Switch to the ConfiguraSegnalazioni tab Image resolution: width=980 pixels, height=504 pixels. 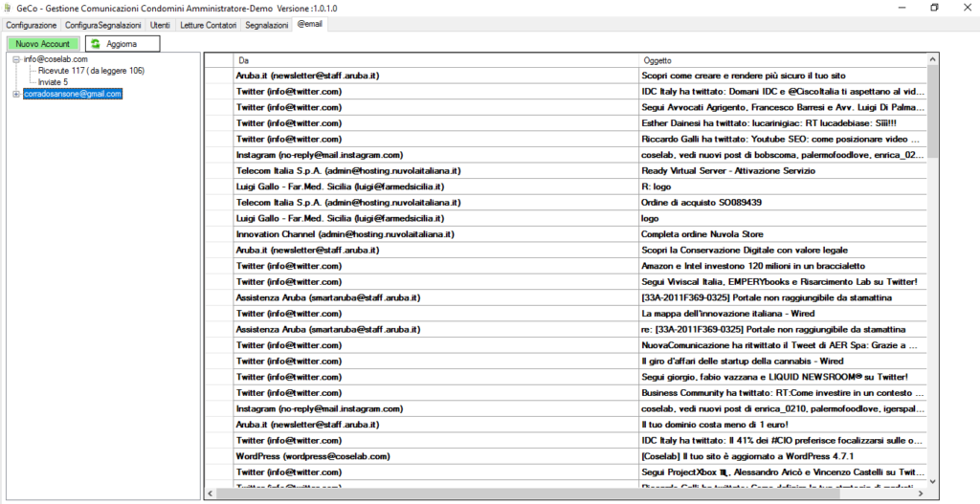pos(103,26)
